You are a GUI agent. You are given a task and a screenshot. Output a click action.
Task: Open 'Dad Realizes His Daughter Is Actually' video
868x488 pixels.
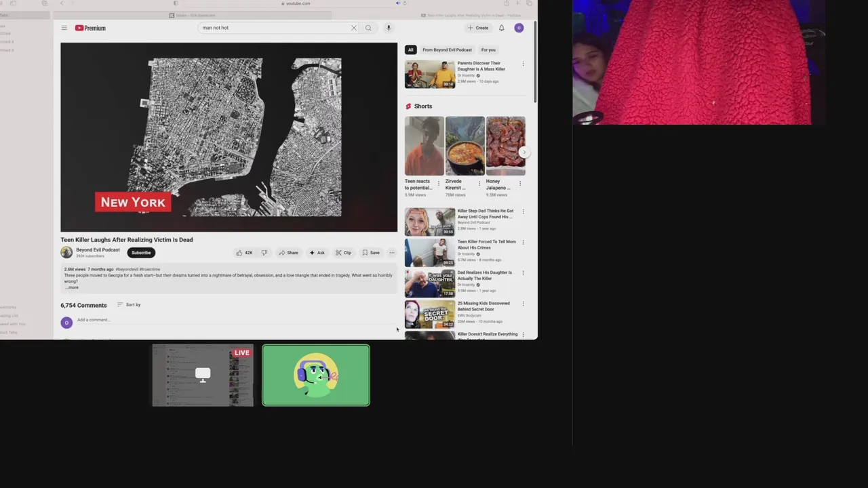pos(430,283)
